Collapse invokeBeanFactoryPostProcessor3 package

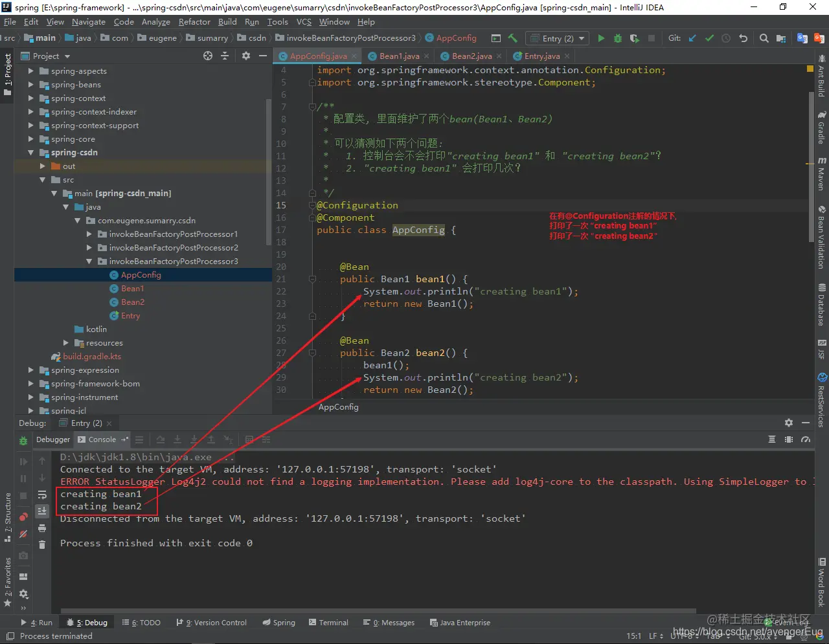(89, 261)
